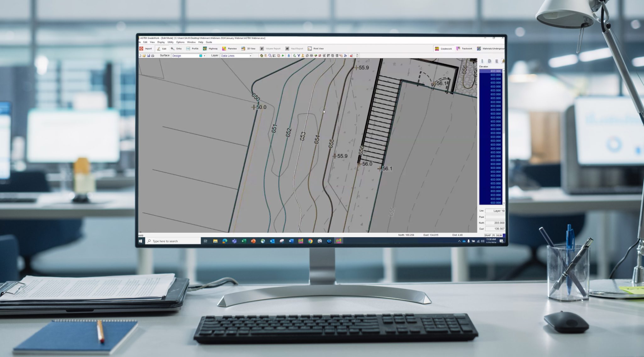
Task: Open the Options menu
Action: pyautogui.click(x=180, y=42)
